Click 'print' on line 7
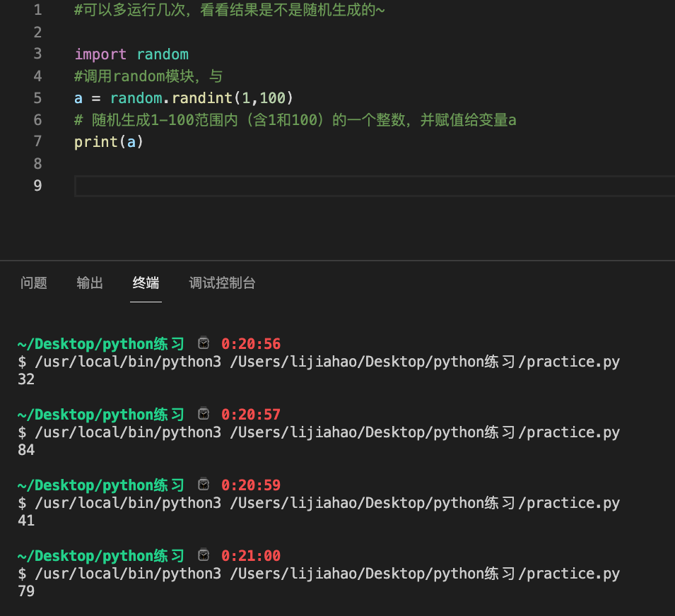Viewport: 675px width, 616px height. (96, 142)
